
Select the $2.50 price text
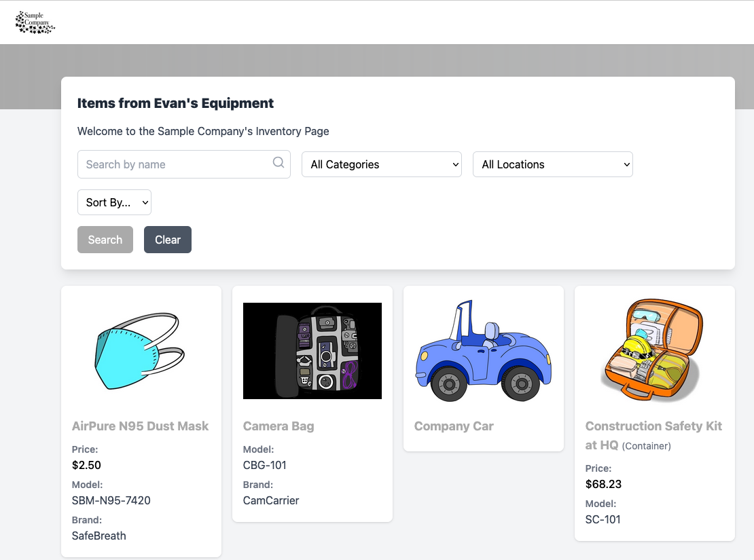pos(86,465)
